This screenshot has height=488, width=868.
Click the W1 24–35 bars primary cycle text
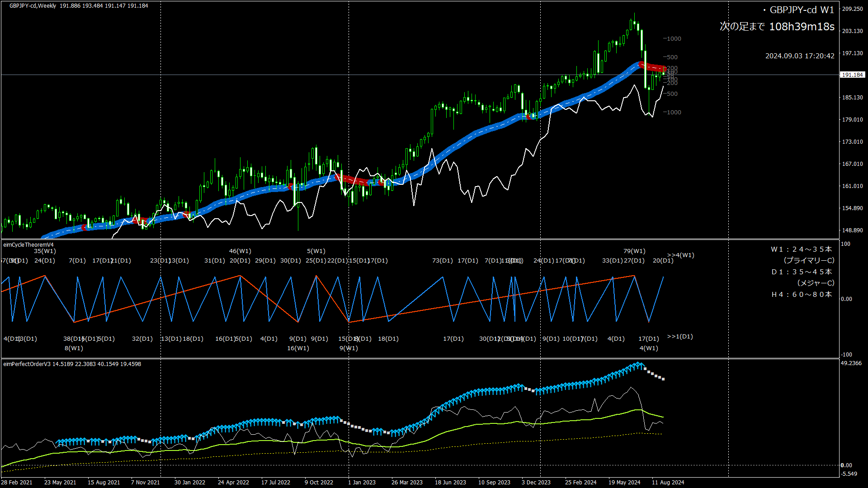click(x=801, y=249)
